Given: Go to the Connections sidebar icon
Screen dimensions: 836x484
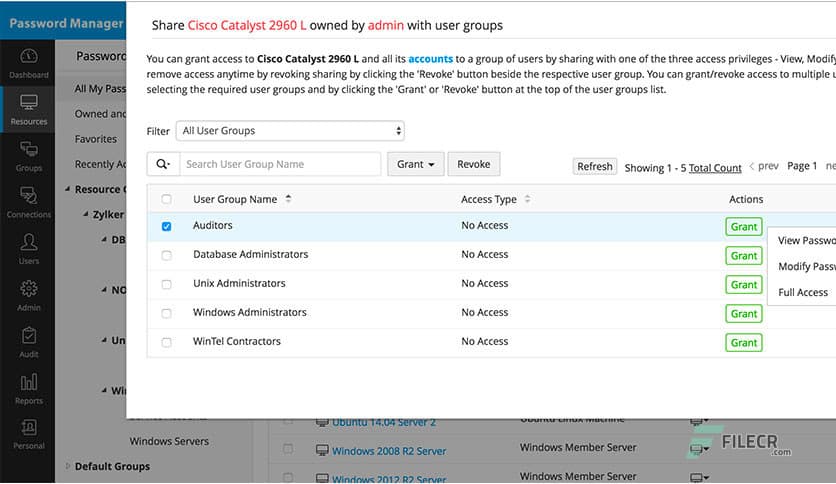Looking at the screenshot, I should click(28, 201).
